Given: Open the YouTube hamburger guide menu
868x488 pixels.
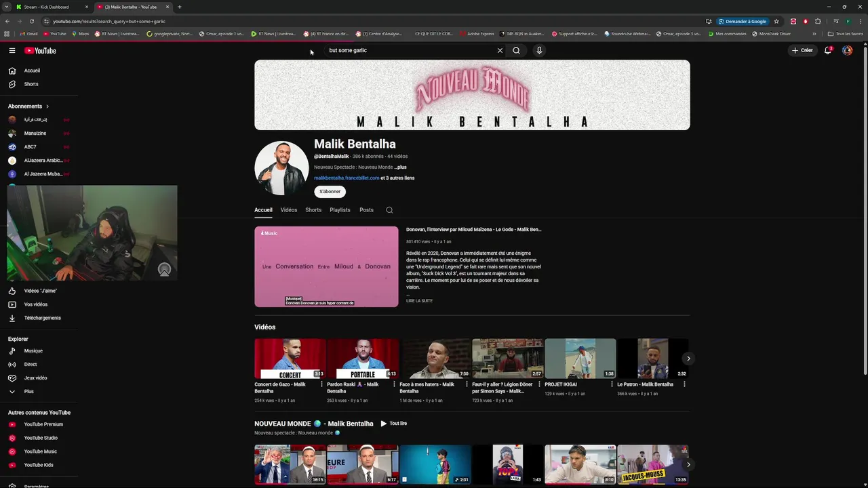Looking at the screenshot, I should tap(12, 50).
